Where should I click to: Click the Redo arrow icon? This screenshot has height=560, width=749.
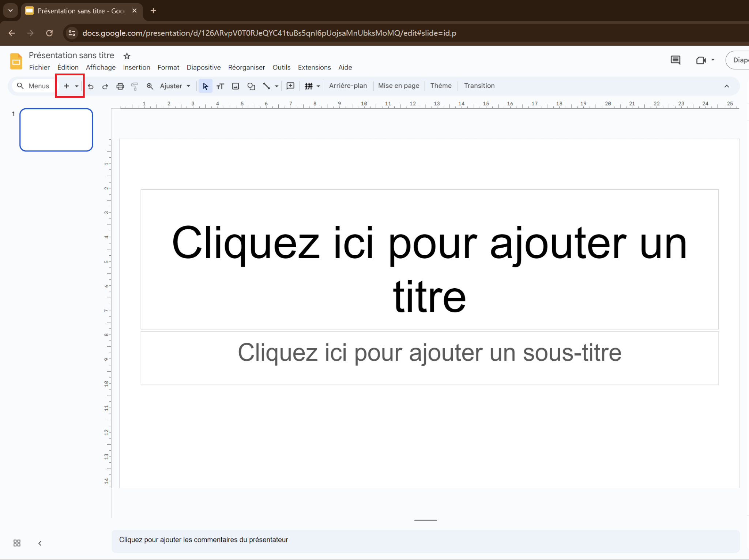coord(105,86)
